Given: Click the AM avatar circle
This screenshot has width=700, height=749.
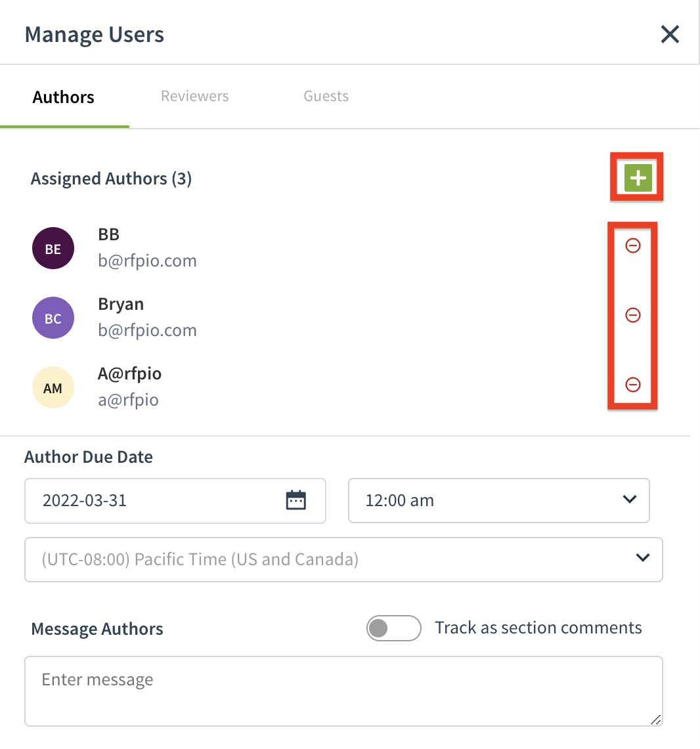Looking at the screenshot, I should (53, 387).
